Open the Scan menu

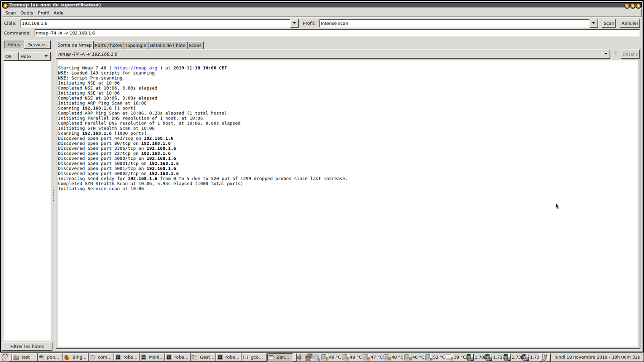coord(10,13)
